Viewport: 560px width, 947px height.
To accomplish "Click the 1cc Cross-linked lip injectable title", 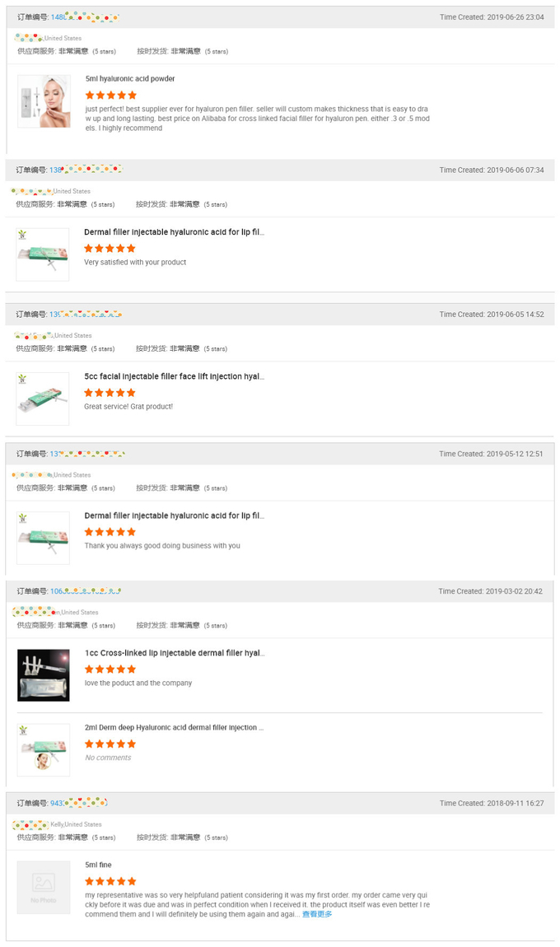I will tap(175, 653).
